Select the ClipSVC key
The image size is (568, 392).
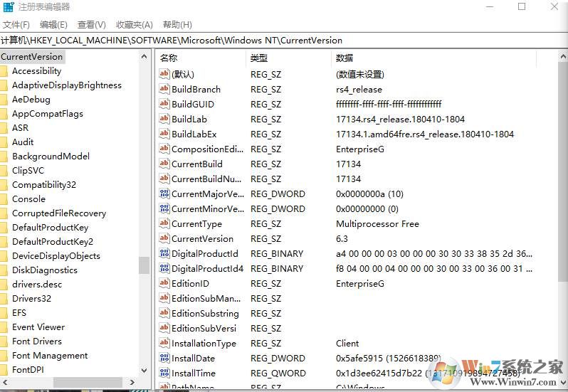[x=28, y=171]
